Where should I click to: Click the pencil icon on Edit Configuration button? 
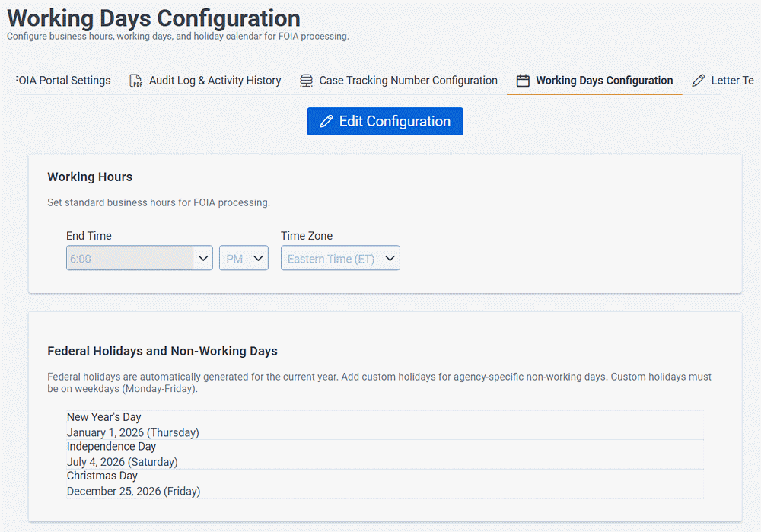click(328, 121)
